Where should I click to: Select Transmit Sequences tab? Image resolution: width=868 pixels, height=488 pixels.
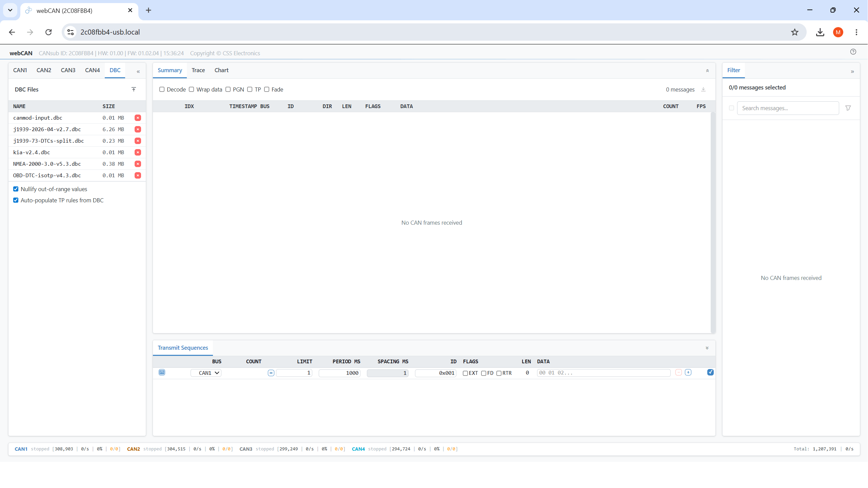[x=183, y=348]
